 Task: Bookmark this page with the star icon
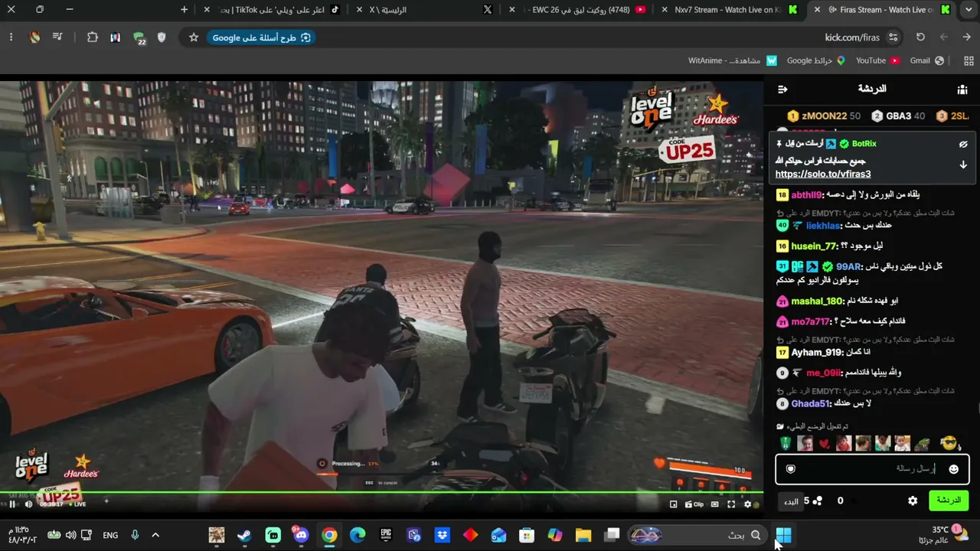194,37
